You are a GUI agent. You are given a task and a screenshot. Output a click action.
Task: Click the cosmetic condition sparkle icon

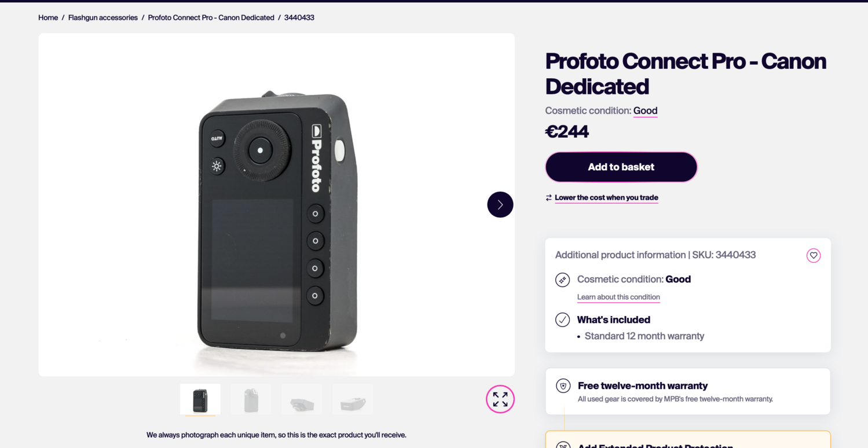coord(562,280)
